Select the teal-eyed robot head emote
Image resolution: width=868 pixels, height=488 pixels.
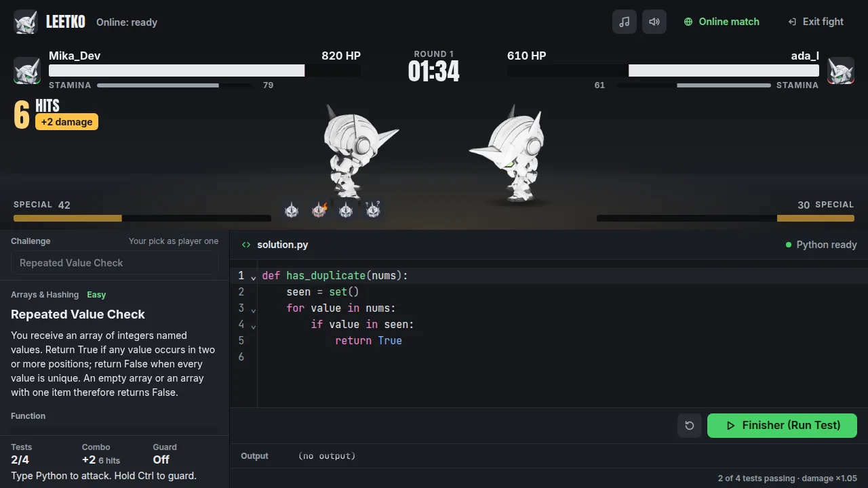click(346, 210)
